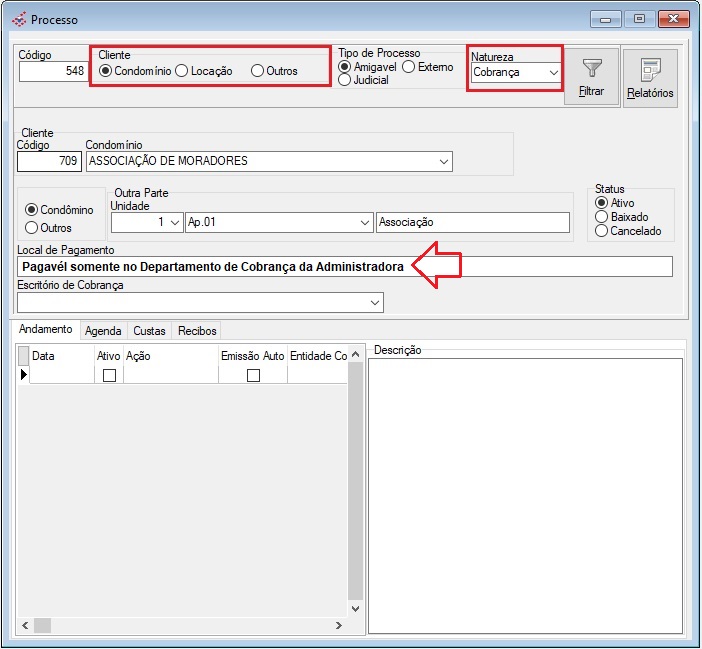Screen dimensions: 702x649
Task: Expand the Escritório de Cobrança dropdown
Action: point(375,302)
